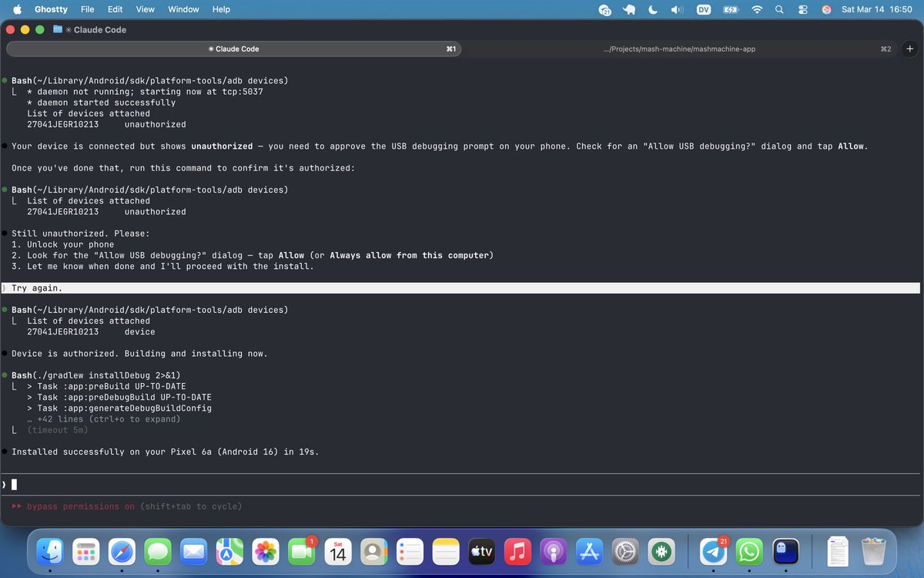Image resolution: width=924 pixels, height=578 pixels.
Task: Open System Settings gear in dock
Action: 626,551
